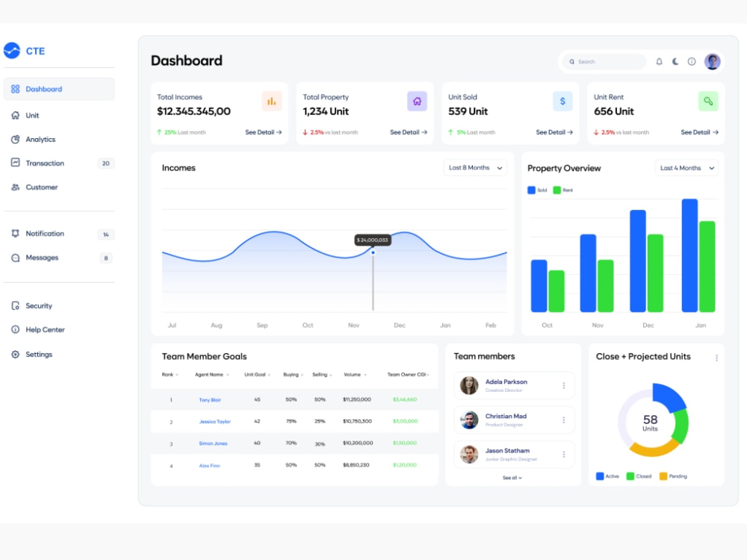Viewport: 747px width, 560px height.
Task: Click the notification bell icon
Action: coord(659,62)
